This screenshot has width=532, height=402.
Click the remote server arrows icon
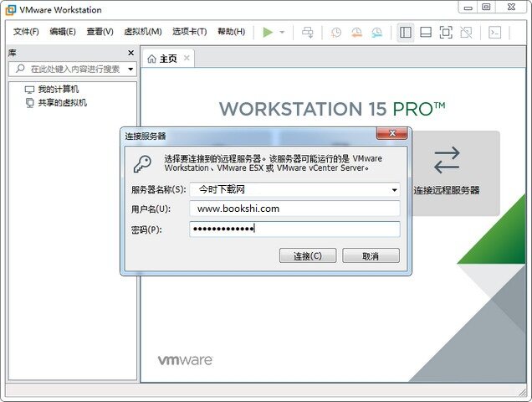pos(447,160)
